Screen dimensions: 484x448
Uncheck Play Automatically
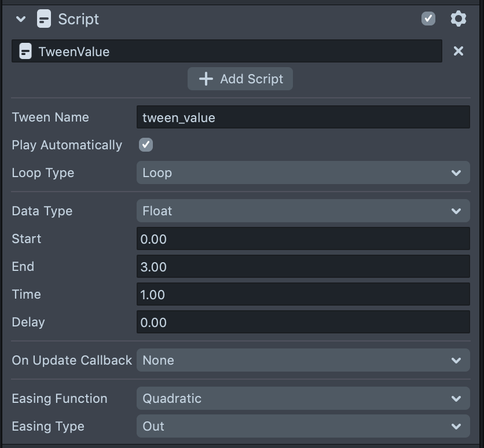[146, 145]
